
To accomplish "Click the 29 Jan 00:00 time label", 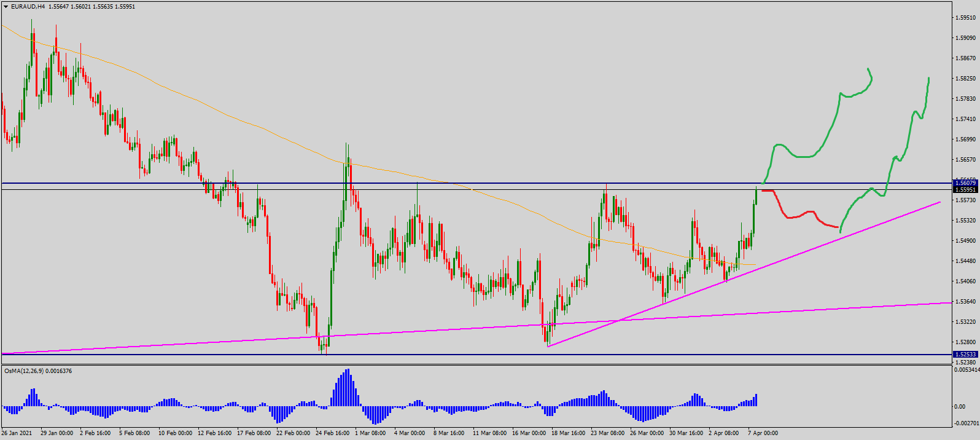I will (56, 433).
